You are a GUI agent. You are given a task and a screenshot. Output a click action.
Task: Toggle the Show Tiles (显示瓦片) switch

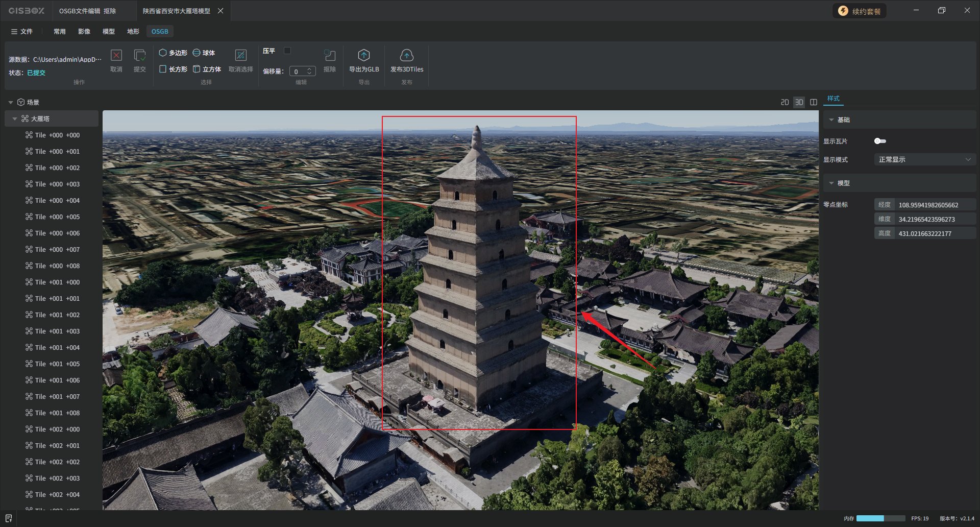coord(880,141)
